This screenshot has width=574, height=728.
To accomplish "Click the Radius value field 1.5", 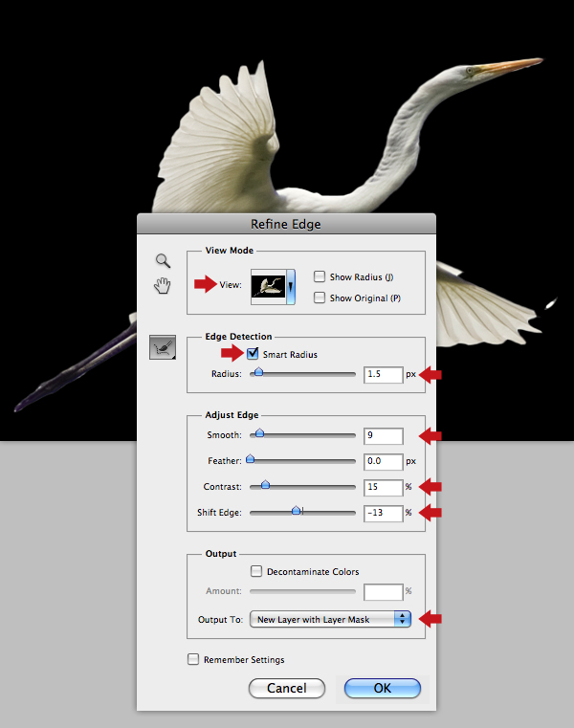I will 383,375.
